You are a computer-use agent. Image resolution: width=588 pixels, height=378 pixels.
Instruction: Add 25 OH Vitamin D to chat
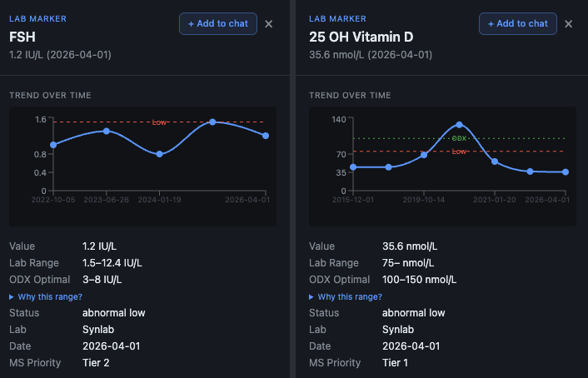coord(517,23)
